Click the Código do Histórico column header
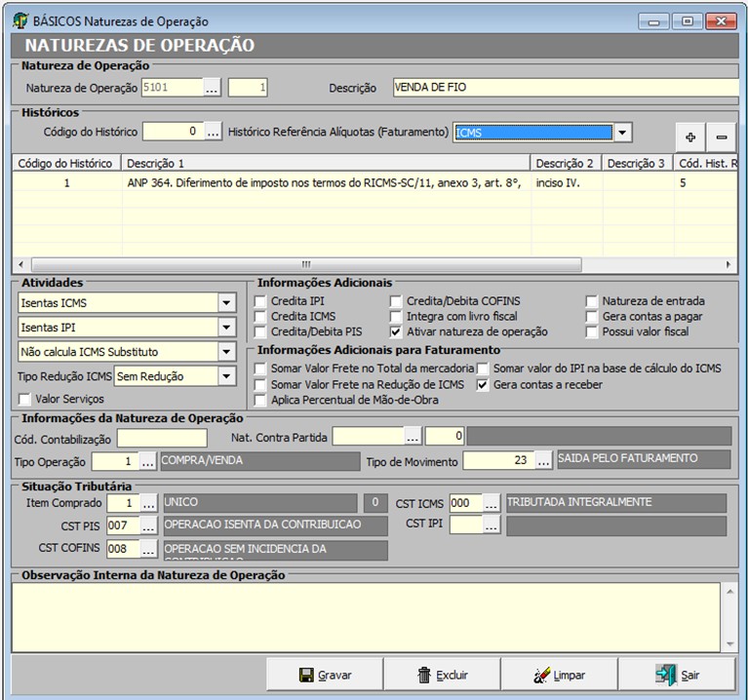 click(x=65, y=164)
